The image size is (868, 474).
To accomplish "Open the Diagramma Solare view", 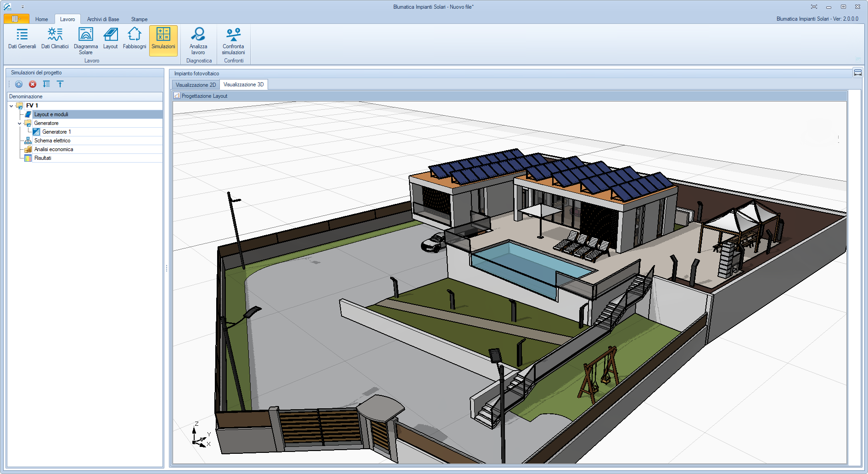I will [x=86, y=40].
